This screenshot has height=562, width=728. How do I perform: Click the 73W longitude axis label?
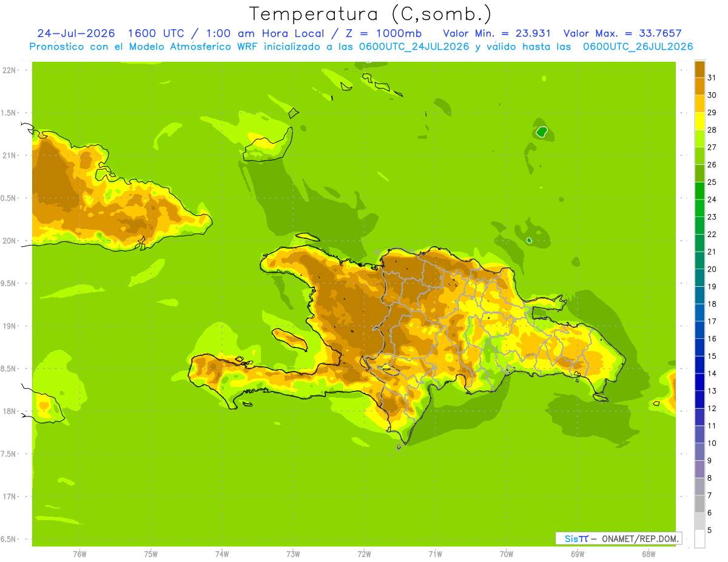click(293, 554)
